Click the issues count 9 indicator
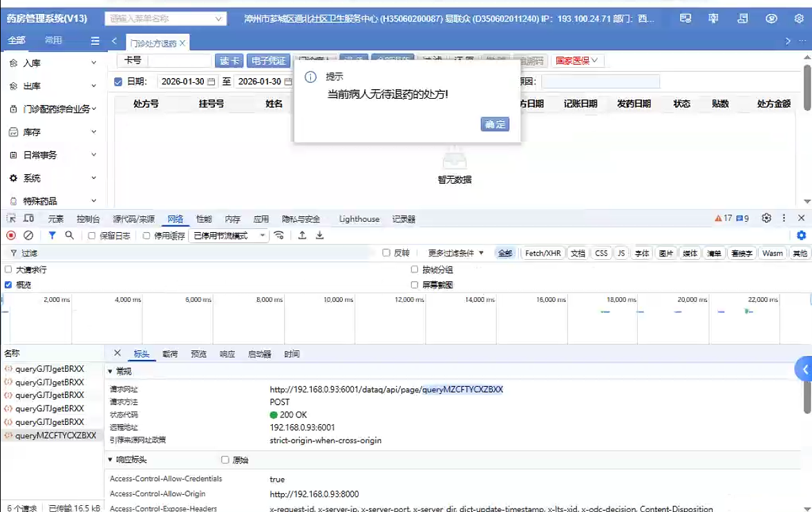The image size is (812, 512). [743, 218]
